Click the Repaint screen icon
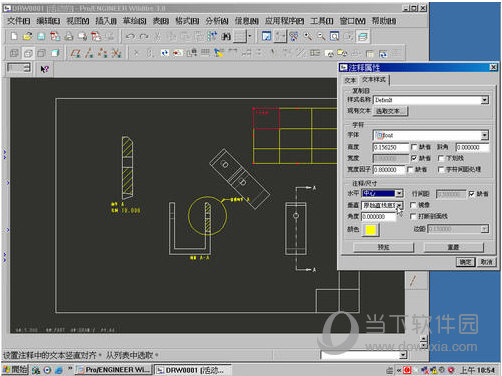Viewport: 502px width, 376px height. click(x=266, y=36)
